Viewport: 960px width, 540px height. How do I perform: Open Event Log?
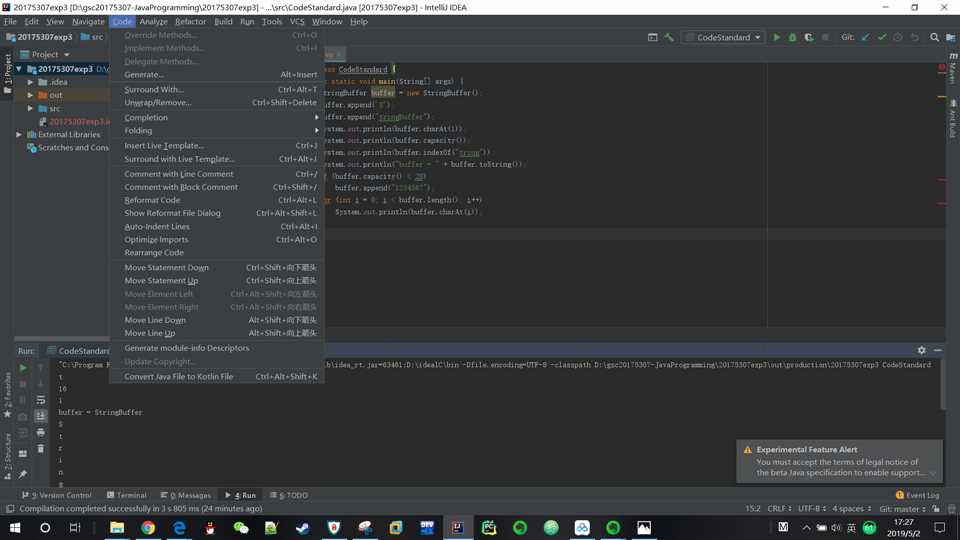[x=917, y=495]
